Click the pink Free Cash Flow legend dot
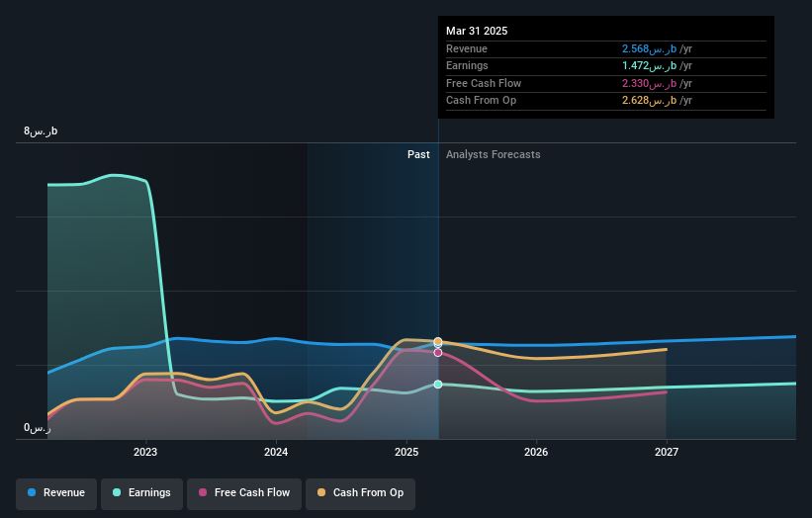812x518 pixels. pos(203,492)
